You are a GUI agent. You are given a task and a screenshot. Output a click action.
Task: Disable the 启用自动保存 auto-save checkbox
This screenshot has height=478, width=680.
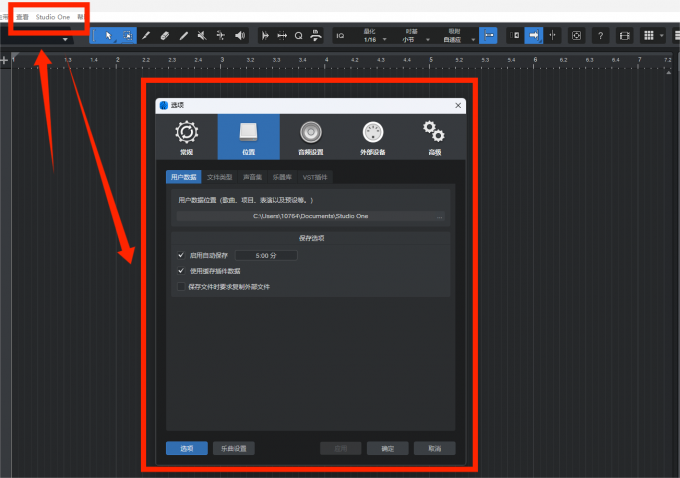tap(181, 255)
